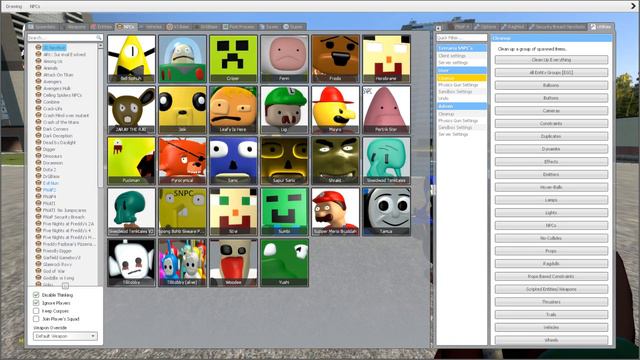Click the Dynamite cleanup button

pyautogui.click(x=551, y=149)
